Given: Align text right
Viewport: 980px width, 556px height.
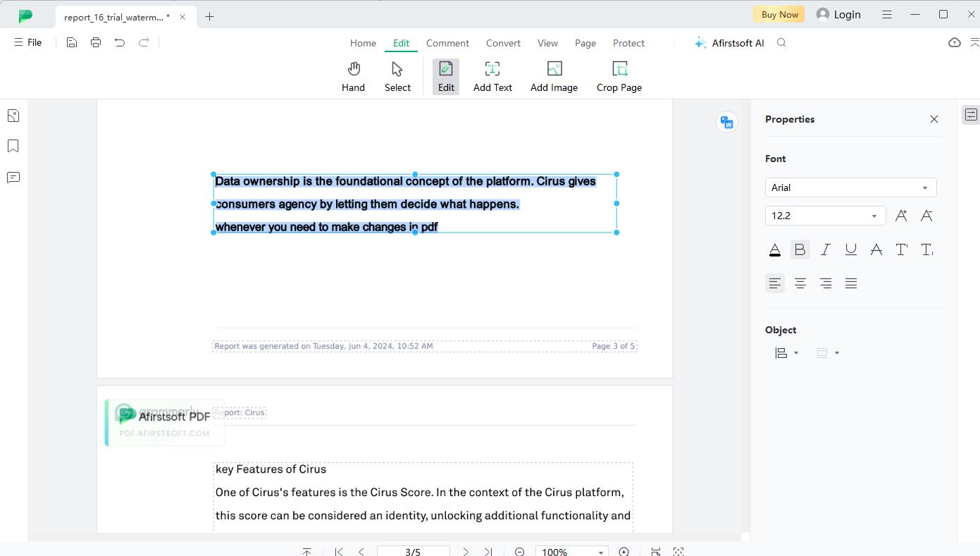Looking at the screenshot, I should coord(825,283).
